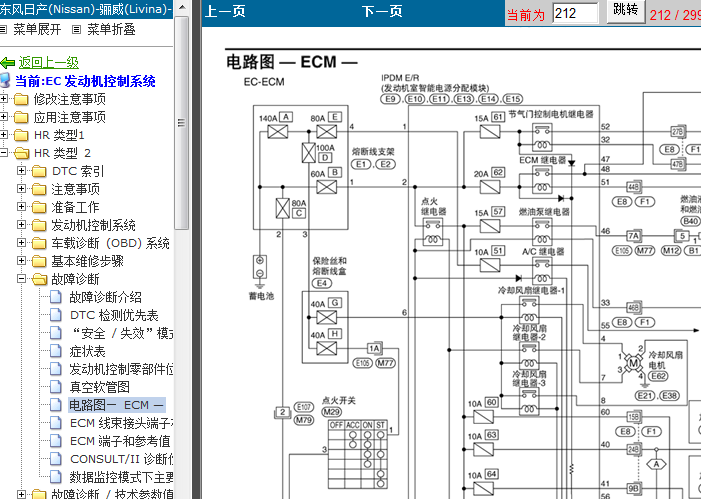Click the 跳转 jump button

click(625, 10)
